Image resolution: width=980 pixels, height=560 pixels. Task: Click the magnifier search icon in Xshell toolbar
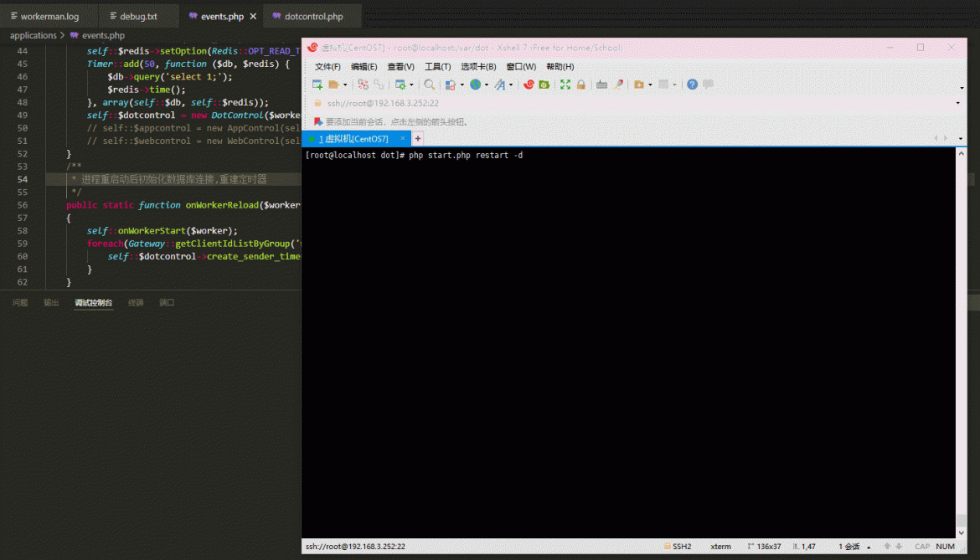(x=430, y=85)
